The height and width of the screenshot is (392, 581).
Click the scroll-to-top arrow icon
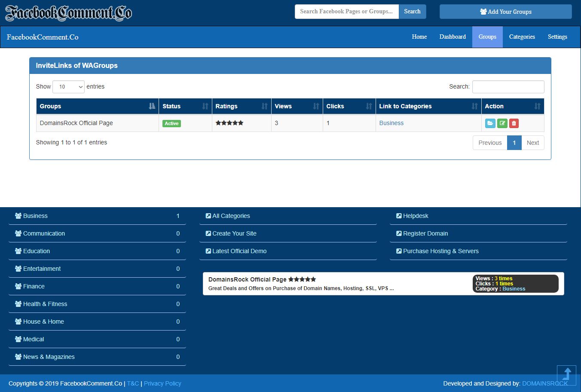[x=566, y=375]
